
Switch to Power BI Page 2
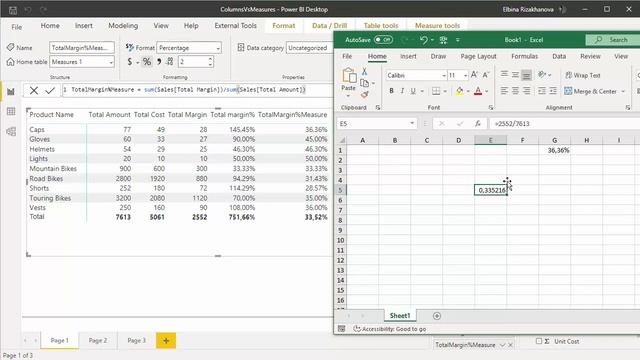tap(98, 340)
